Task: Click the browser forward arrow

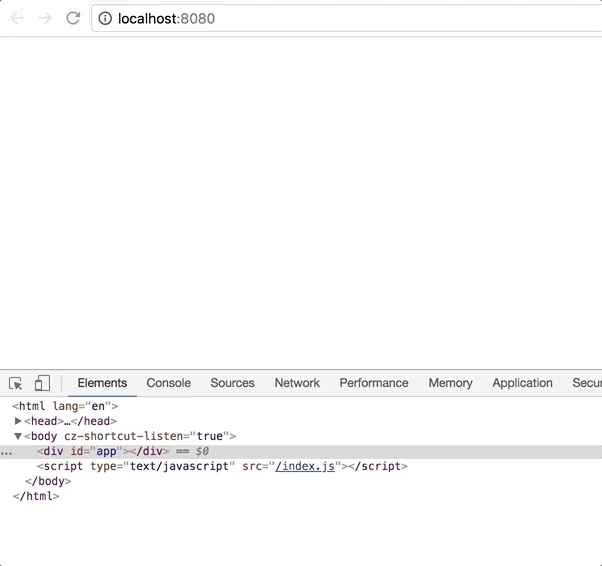Action: click(45, 18)
